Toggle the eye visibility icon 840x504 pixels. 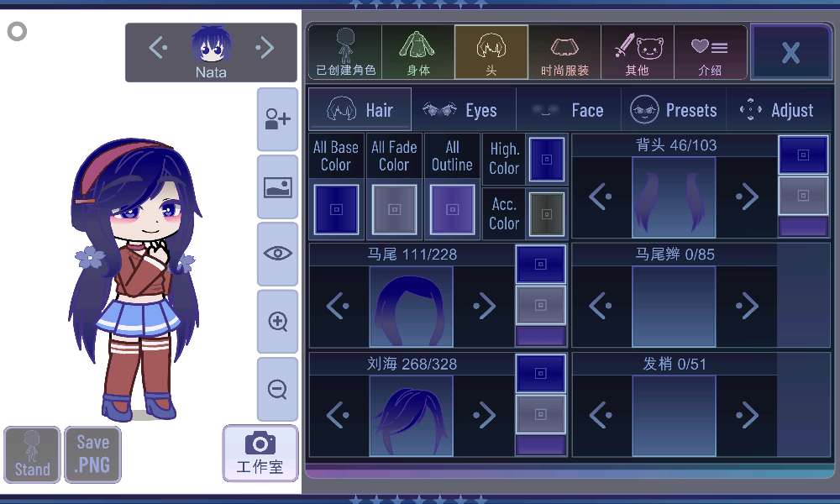click(x=277, y=254)
